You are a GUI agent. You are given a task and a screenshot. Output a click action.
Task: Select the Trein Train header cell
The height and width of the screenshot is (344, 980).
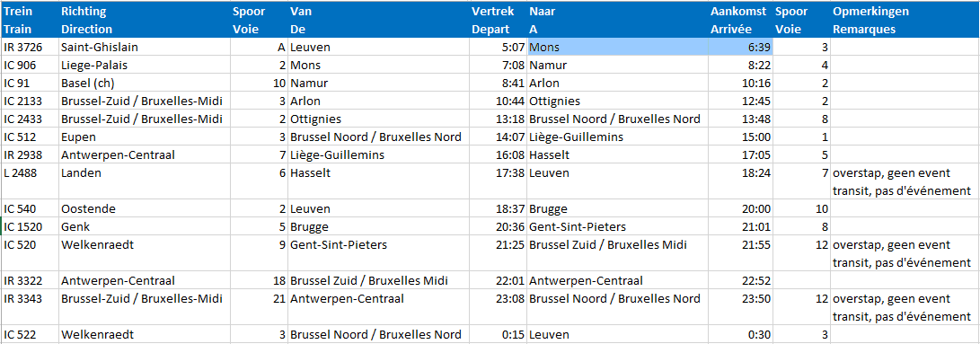(30, 20)
